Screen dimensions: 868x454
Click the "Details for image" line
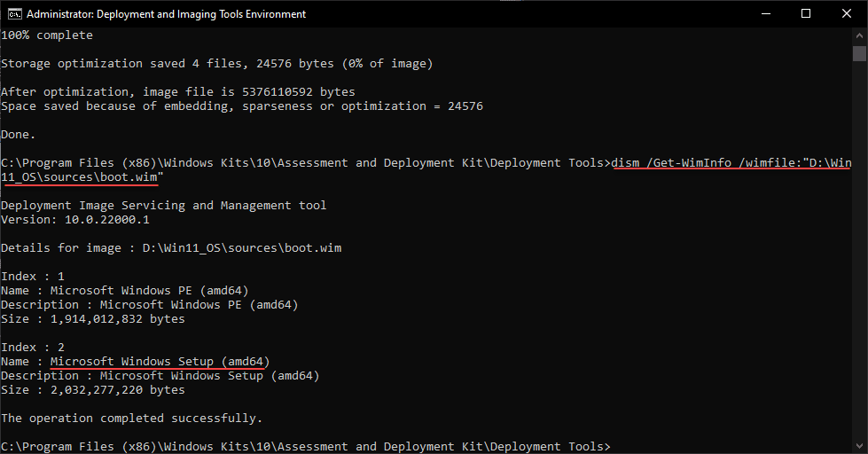click(170, 247)
